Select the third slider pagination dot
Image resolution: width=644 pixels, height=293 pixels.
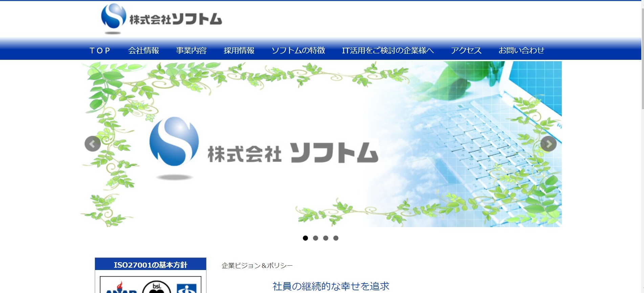(x=326, y=238)
